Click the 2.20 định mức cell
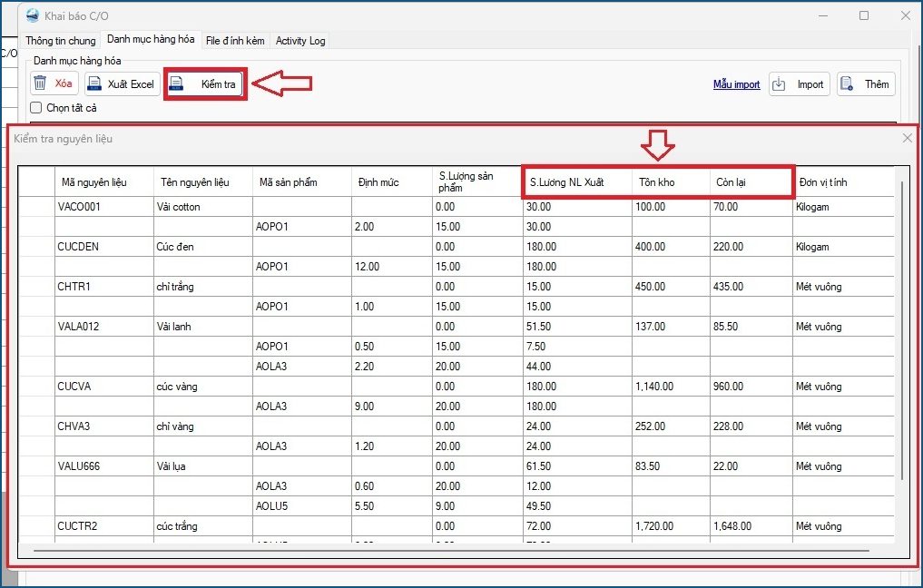 pos(391,366)
